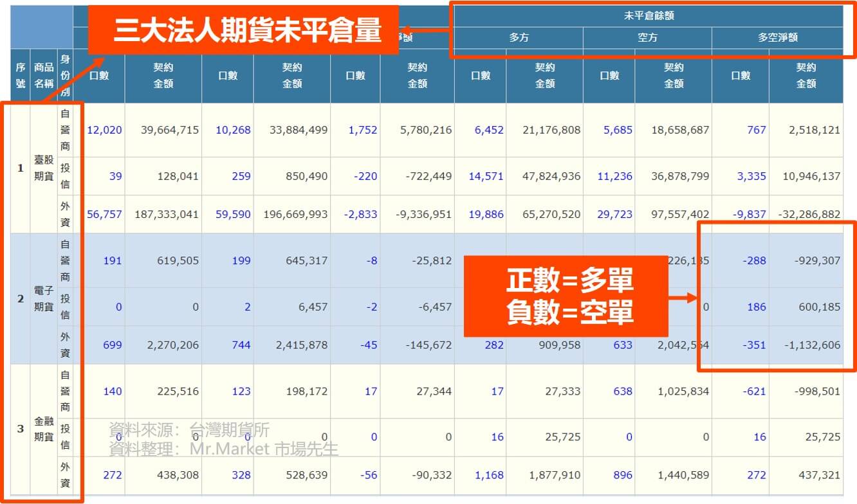Select the 多方 header cell
The height and width of the screenshot is (504, 857).
coord(519,38)
